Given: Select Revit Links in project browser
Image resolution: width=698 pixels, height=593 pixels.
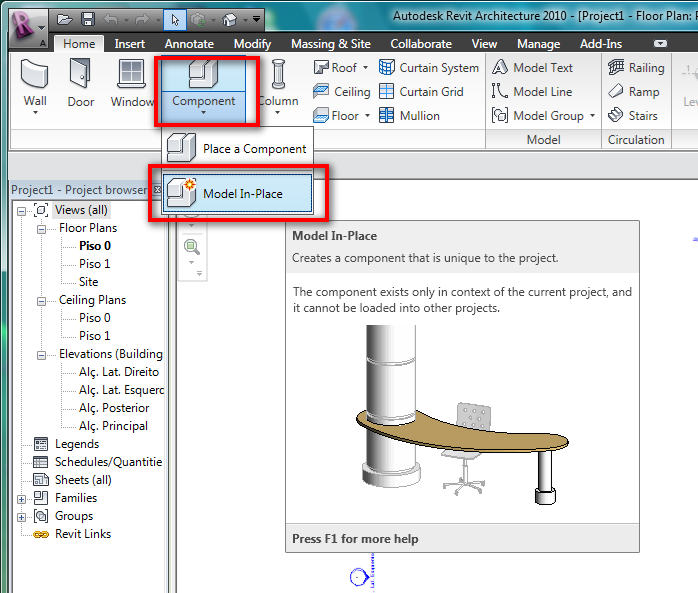Looking at the screenshot, I should point(83,534).
